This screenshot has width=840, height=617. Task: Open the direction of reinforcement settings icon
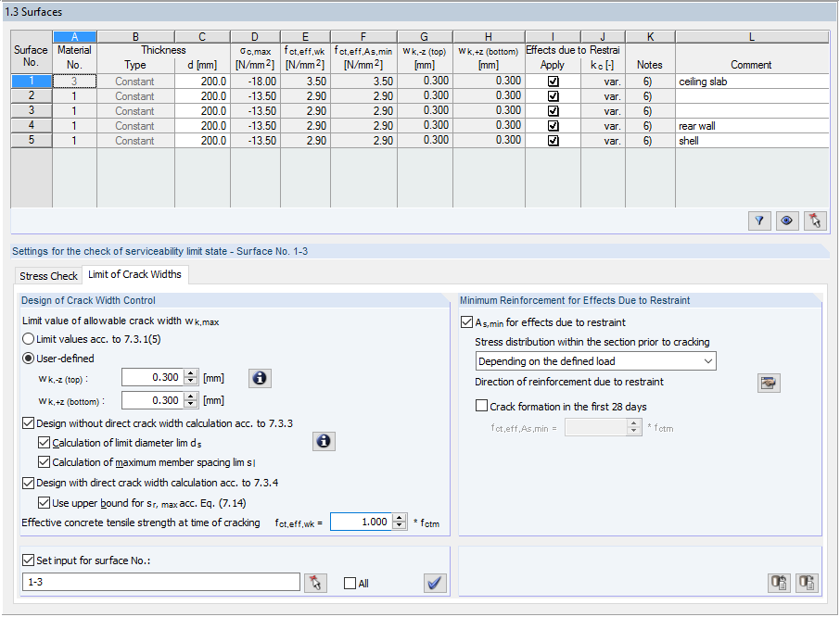coord(769,383)
